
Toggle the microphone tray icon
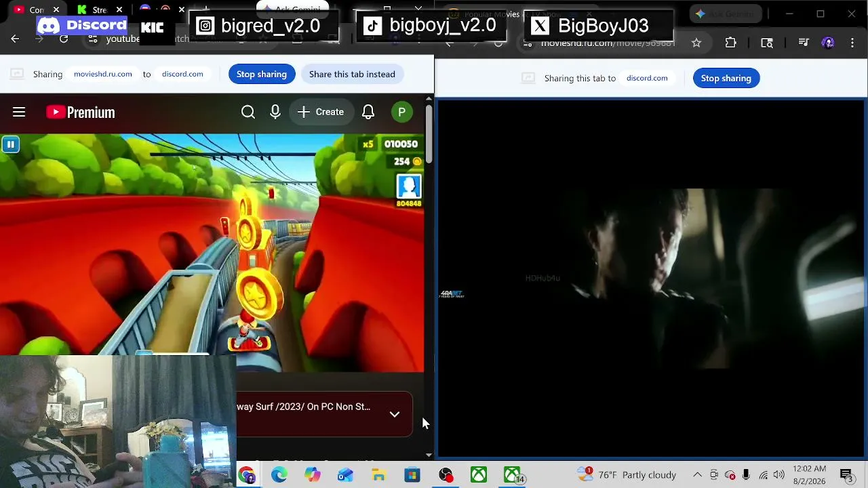(746, 475)
